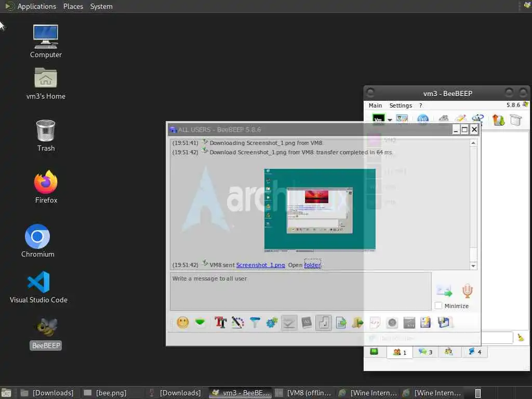
Task: Open the font color pencil tool
Action: pos(238,322)
